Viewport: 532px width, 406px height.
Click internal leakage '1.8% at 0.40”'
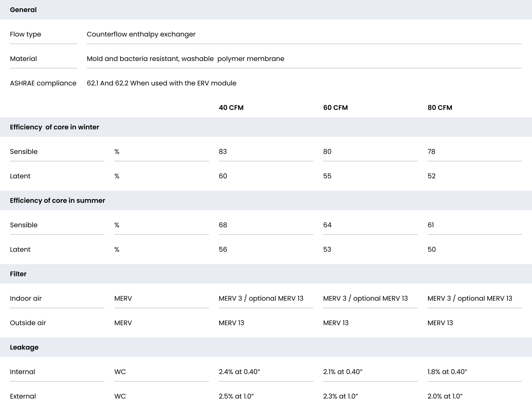(x=447, y=372)
